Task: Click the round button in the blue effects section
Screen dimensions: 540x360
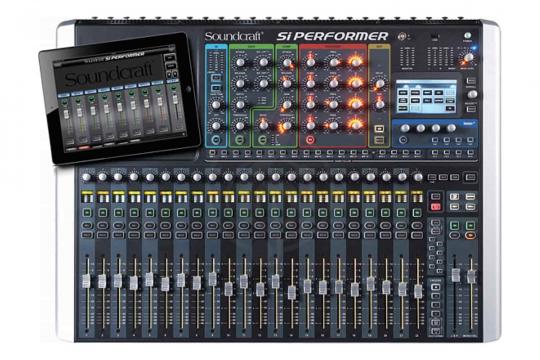Action: (404, 140)
